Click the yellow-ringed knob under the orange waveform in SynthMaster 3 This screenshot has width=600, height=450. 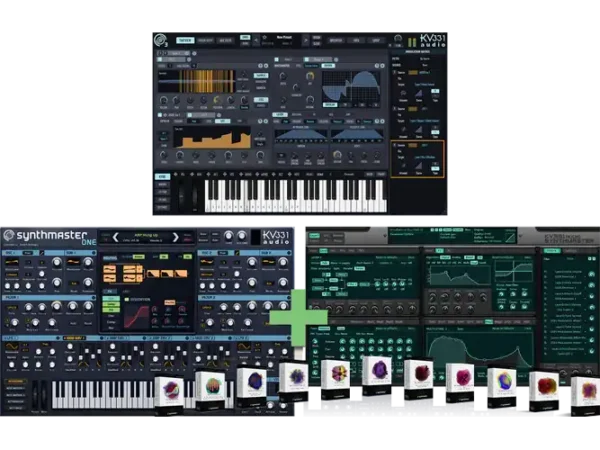[x=217, y=100]
